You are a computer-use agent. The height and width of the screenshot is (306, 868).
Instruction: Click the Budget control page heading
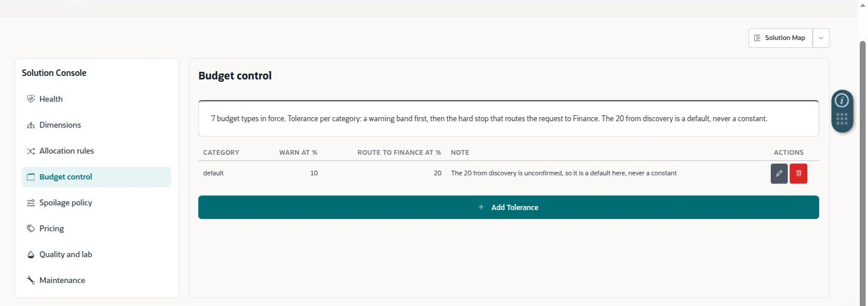click(x=235, y=75)
